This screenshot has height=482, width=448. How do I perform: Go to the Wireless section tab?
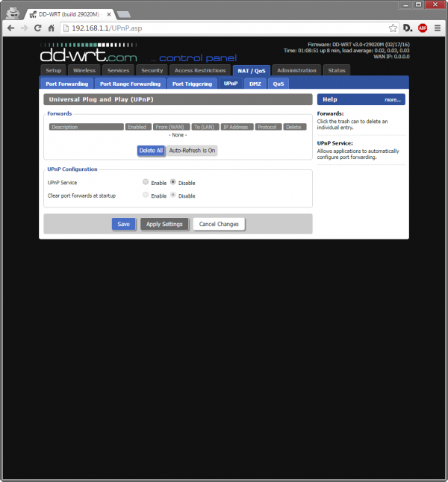[84, 70]
